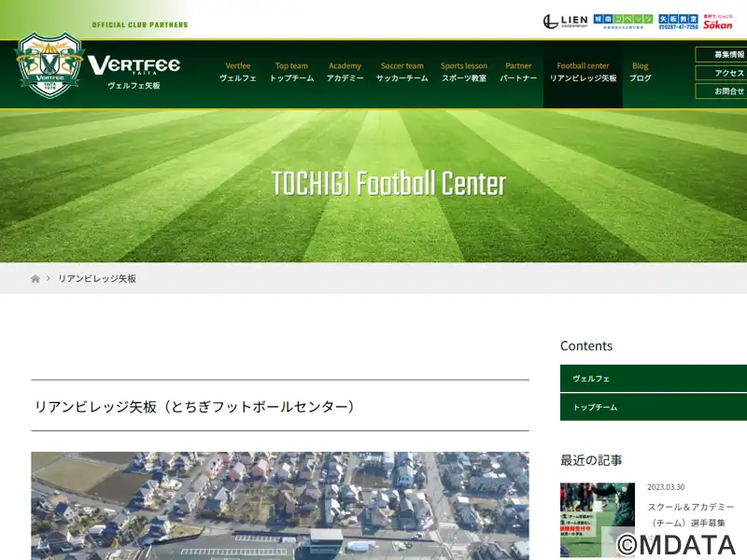The width and height of the screenshot is (747, 560).
Task: Open the Top team トップチーム menu
Action: 291,72
